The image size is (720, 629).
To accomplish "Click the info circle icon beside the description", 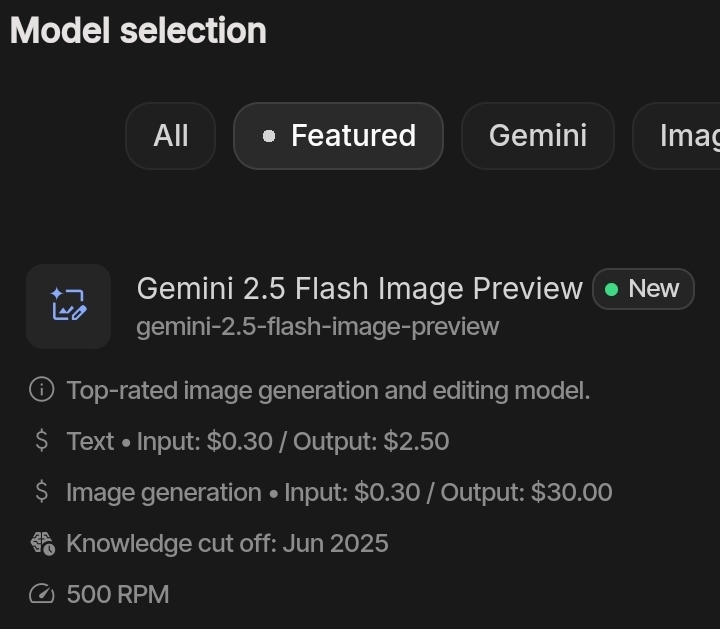I will click(41, 390).
